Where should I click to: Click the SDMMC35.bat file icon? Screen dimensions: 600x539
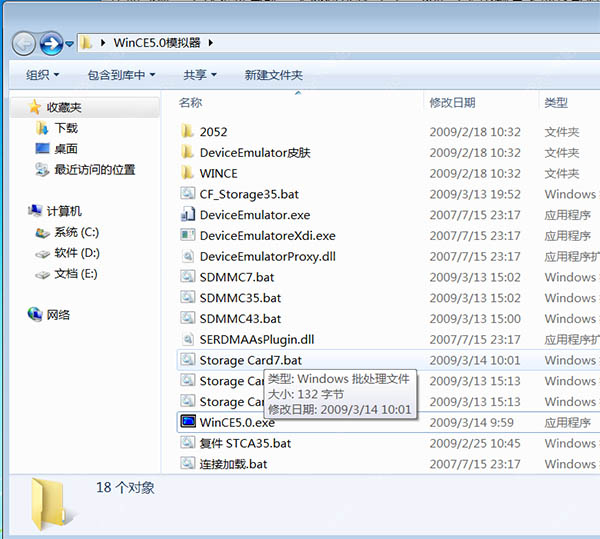coord(188,297)
